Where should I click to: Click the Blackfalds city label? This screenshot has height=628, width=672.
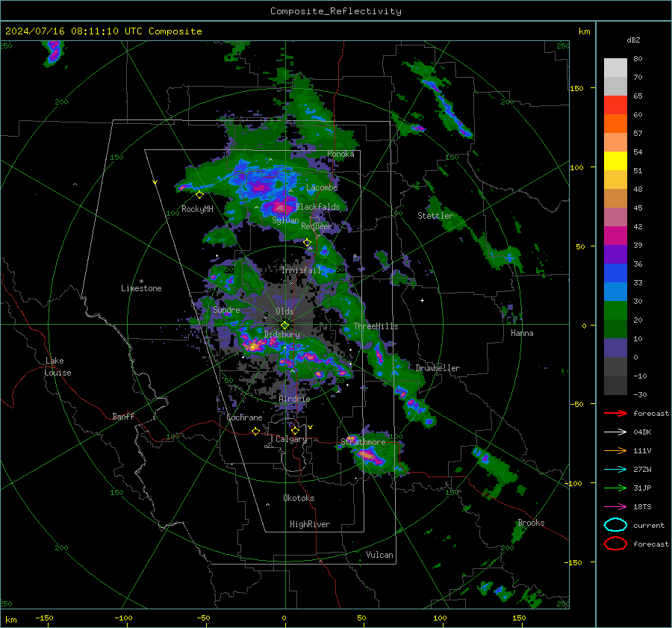pos(317,207)
